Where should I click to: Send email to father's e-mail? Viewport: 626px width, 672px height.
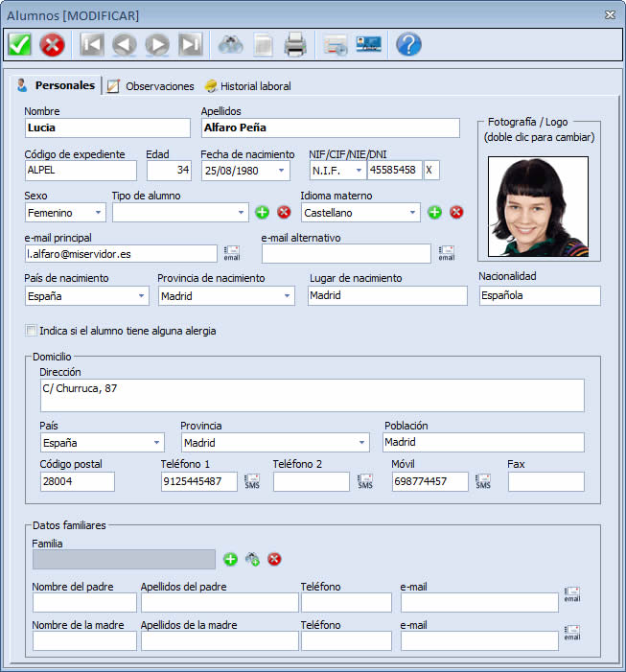tap(572, 594)
